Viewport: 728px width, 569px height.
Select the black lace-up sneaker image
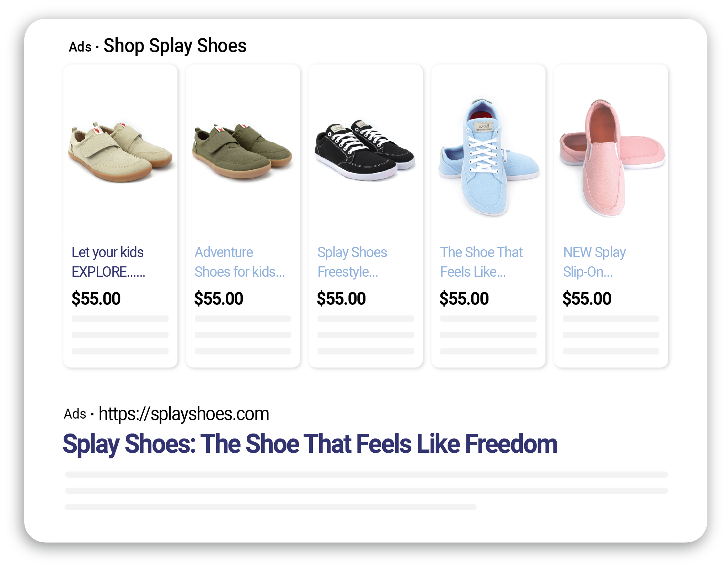coord(365,151)
